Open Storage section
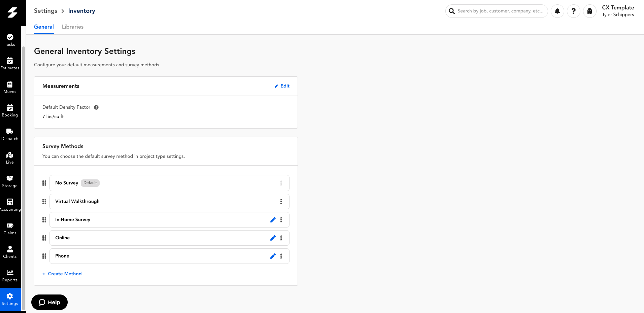Image resolution: width=644 pixels, height=313 pixels. click(x=10, y=181)
